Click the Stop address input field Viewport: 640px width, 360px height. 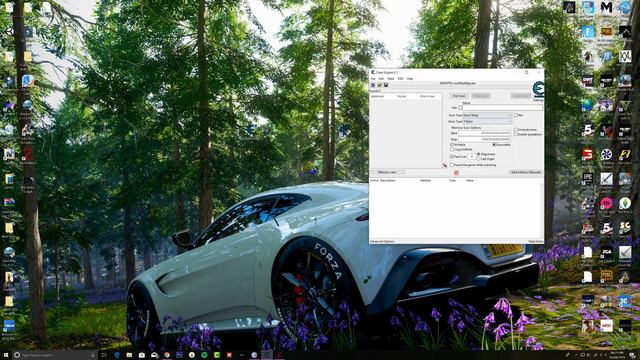(484, 139)
